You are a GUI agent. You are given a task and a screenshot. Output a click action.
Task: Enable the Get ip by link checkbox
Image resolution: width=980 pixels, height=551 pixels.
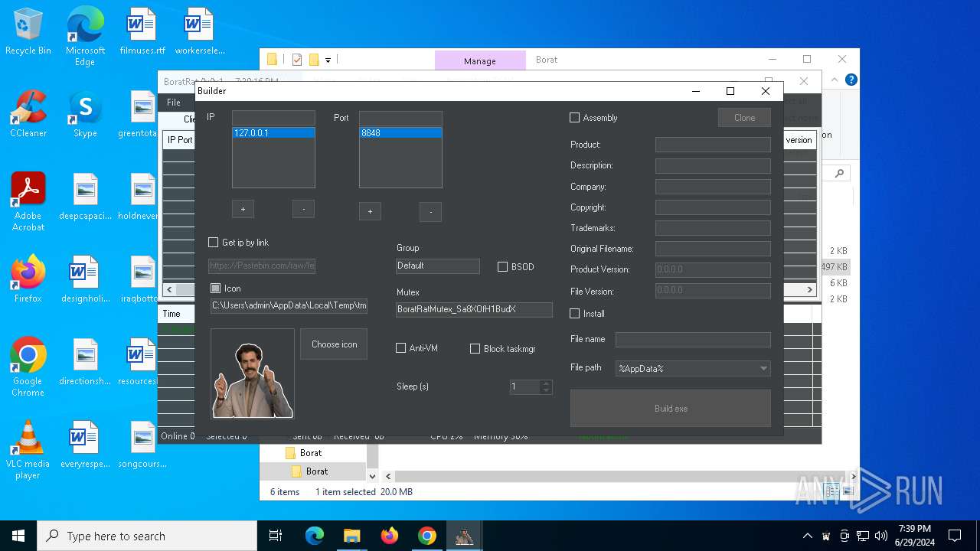[x=214, y=243]
